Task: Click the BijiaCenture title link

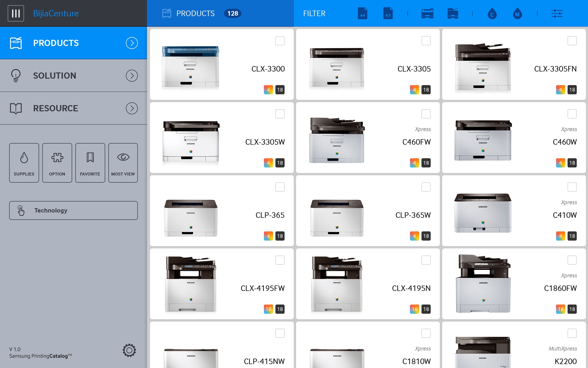Action: pos(56,13)
